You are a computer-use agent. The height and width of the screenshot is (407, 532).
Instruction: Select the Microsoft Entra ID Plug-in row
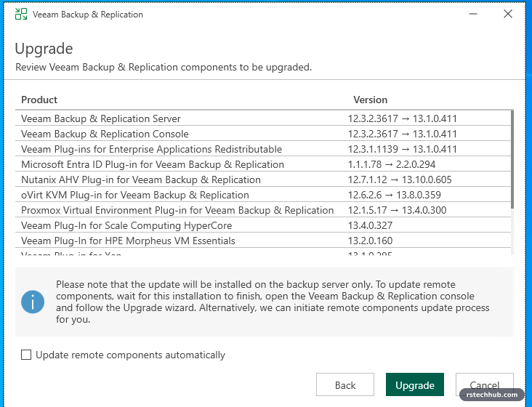click(263, 164)
